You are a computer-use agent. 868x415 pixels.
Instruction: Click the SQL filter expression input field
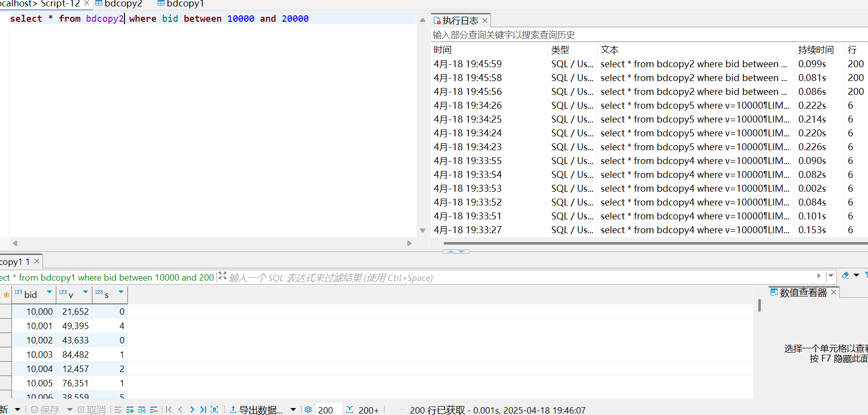pos(519,278)
